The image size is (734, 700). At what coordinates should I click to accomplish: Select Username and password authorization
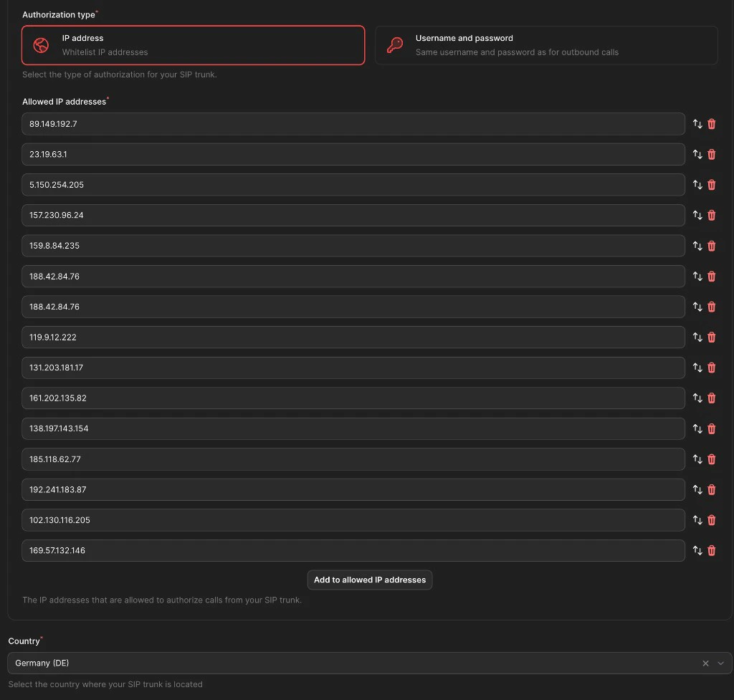546,44
